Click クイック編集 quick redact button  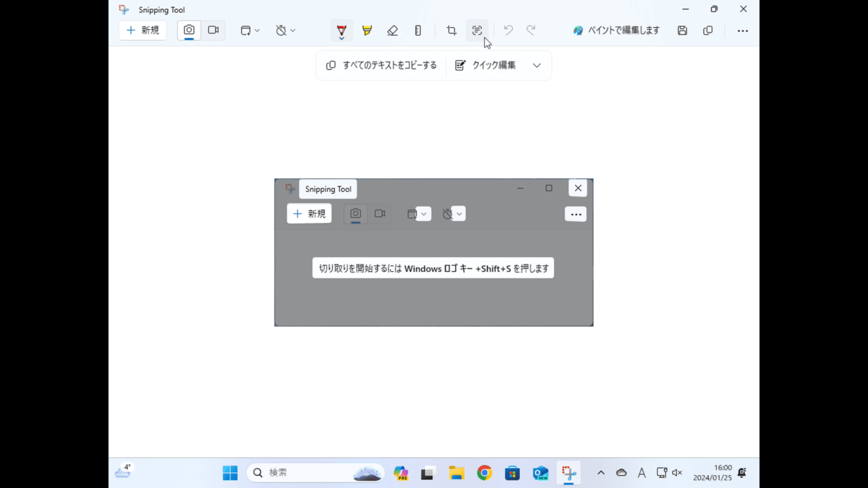point(486,65)
